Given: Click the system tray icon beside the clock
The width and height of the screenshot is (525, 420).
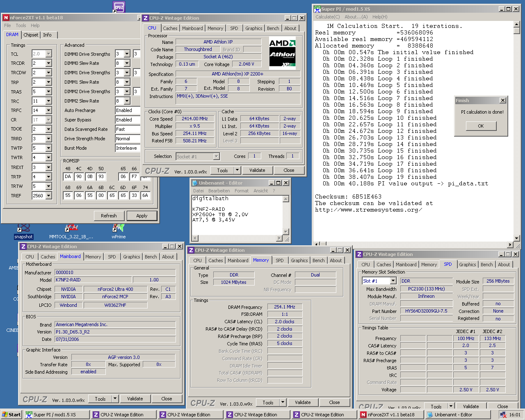Looking at the screenshot, I should pos(503,415).
